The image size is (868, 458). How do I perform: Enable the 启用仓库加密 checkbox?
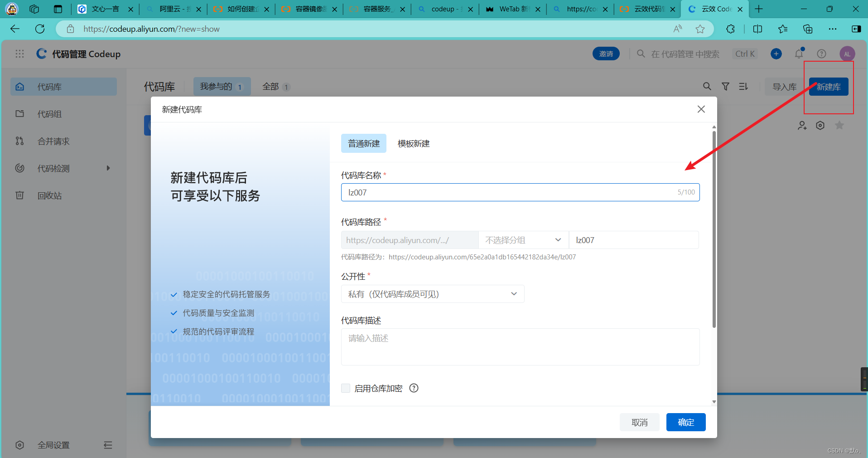[346, 388]
